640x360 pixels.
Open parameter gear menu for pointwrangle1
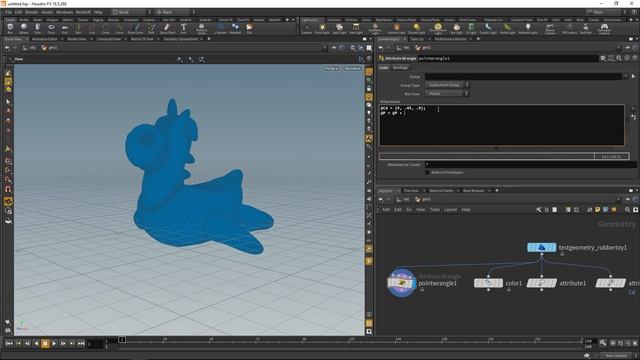(603, 58)
